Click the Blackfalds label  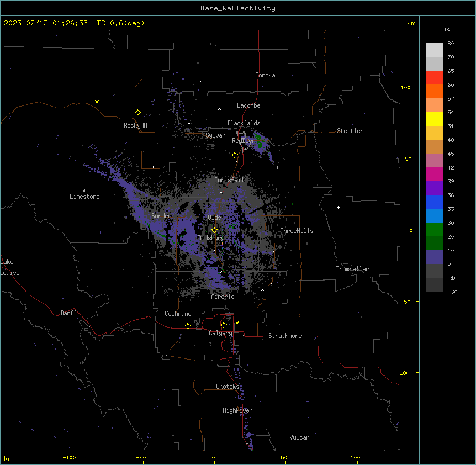coord(244,123)
